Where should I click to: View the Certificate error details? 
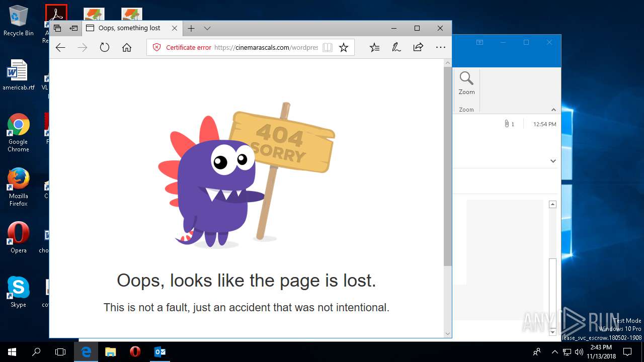182,47
